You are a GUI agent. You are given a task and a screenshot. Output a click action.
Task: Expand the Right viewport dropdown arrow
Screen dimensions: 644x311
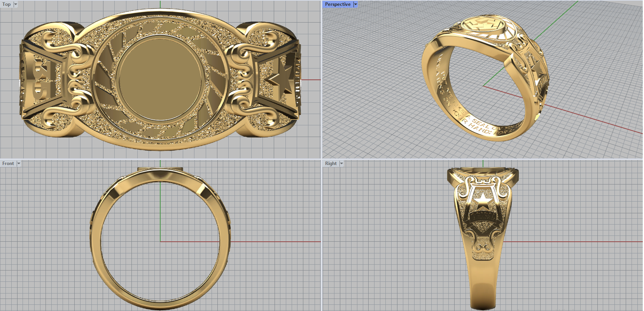point(341,164)
